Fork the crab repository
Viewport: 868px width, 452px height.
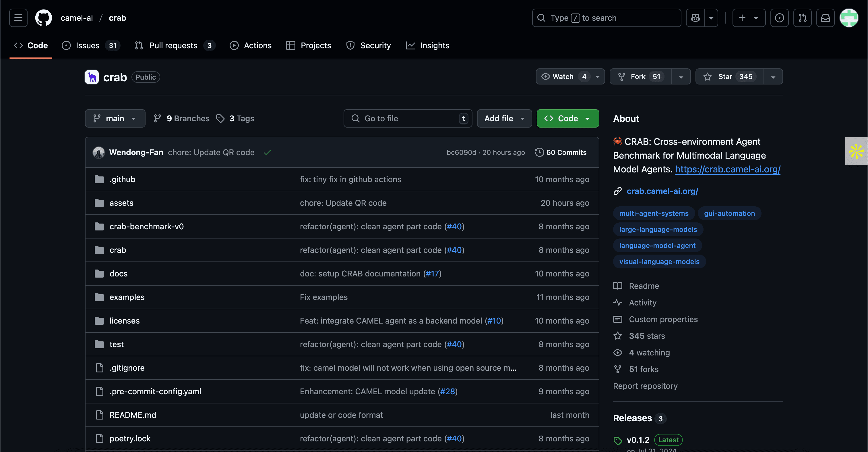641,76
